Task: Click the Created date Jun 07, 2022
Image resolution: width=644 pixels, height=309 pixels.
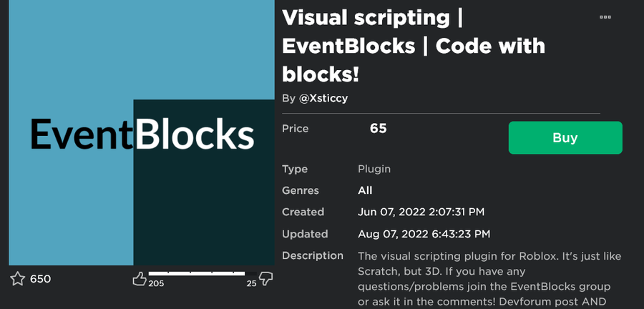Action: click(421, 212)
